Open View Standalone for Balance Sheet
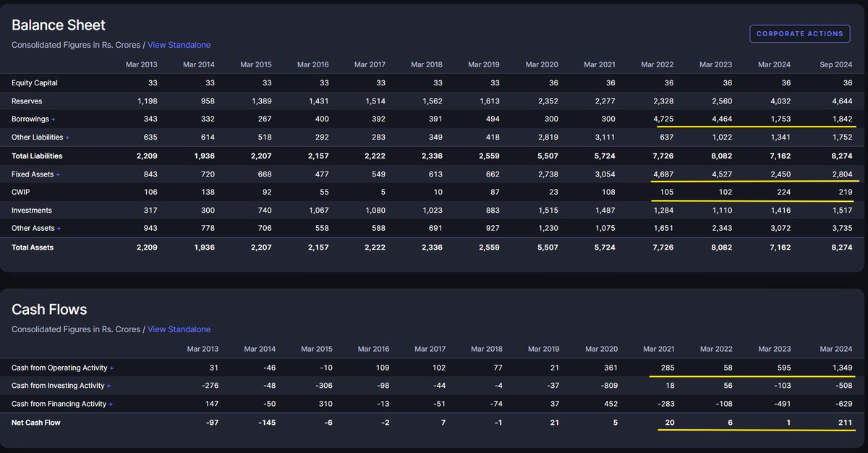This screenshot has height=453, width=868. (179, 45)
